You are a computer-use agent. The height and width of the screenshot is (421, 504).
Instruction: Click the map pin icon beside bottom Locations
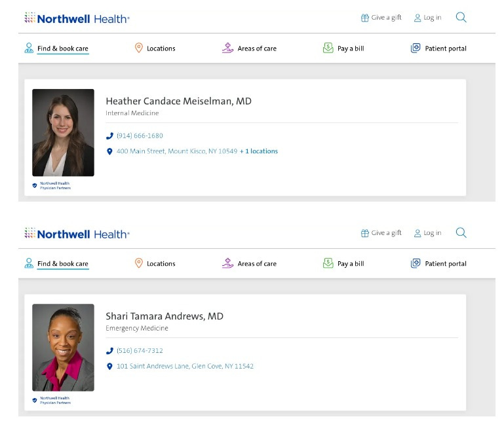click(138, 263)
